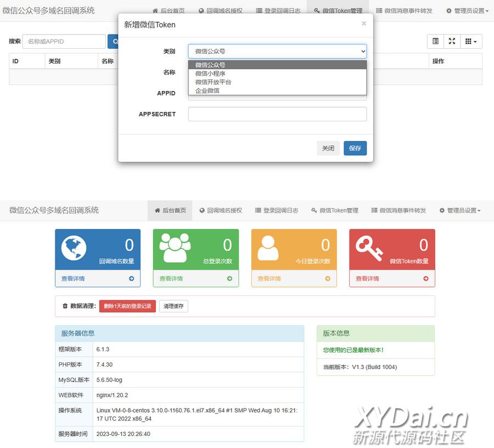494x448 pixels.
Task: Click the key icon on 微信Token数量 card
Action: (369, 247)
